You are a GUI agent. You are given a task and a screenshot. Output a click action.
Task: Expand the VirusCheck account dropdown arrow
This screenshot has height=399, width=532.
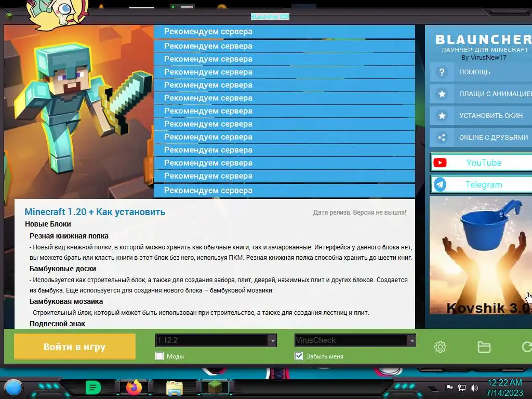[411, 340]
